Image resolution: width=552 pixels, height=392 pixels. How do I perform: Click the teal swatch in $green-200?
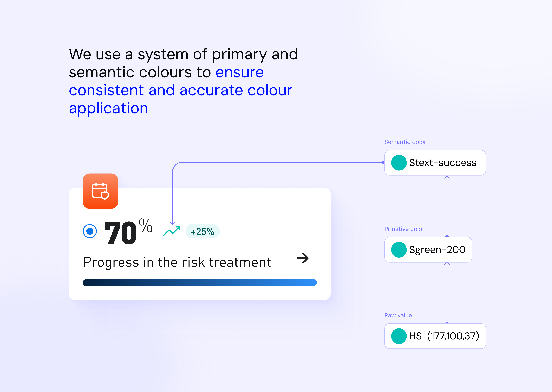click(399, 250)
